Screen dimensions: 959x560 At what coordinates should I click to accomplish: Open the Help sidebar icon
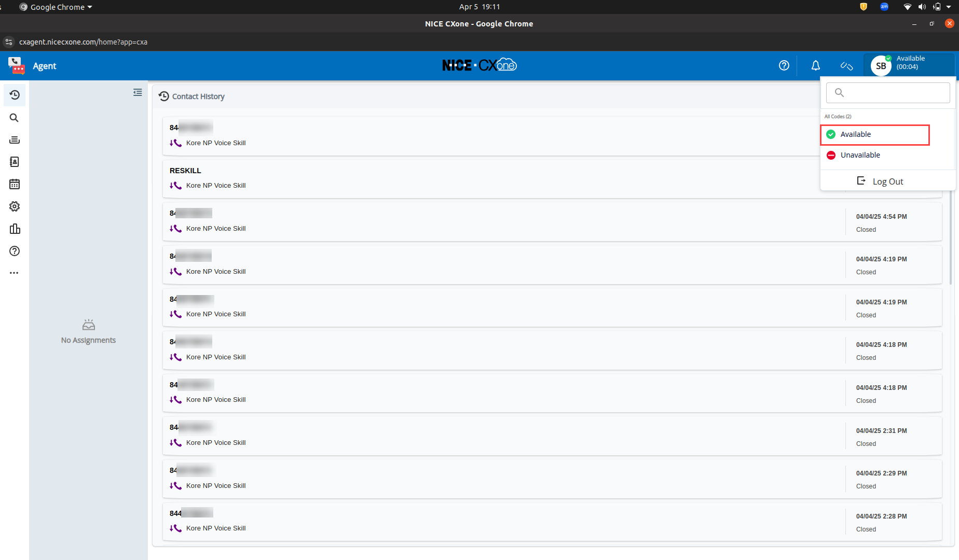coord(15,251)
